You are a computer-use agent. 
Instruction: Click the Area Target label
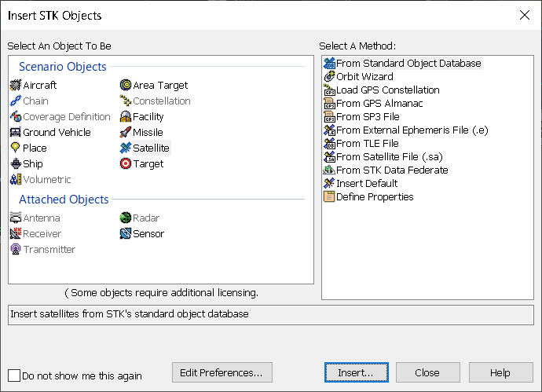click(x=160, y=85)
